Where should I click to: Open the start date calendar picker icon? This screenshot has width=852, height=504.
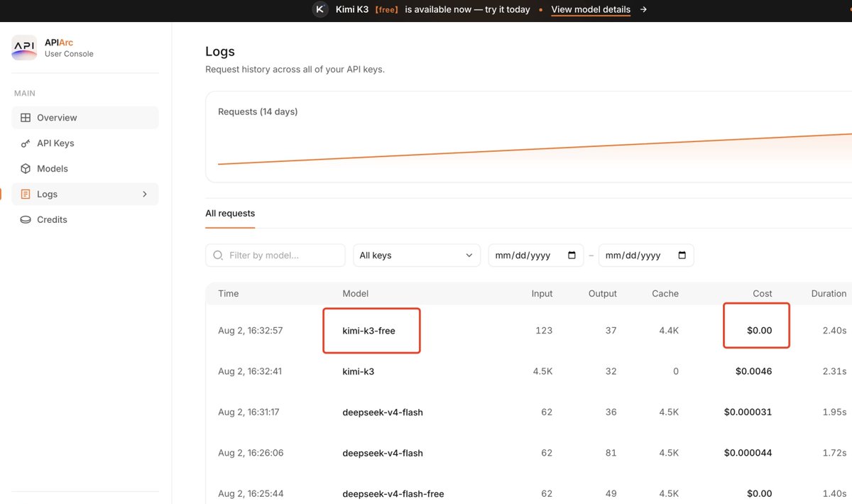572,256
